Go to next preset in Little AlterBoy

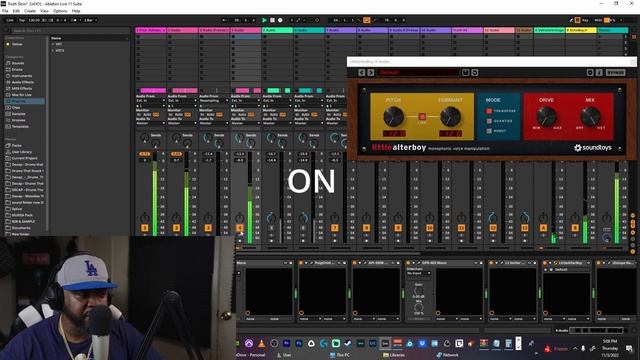(x=371, y=73)
